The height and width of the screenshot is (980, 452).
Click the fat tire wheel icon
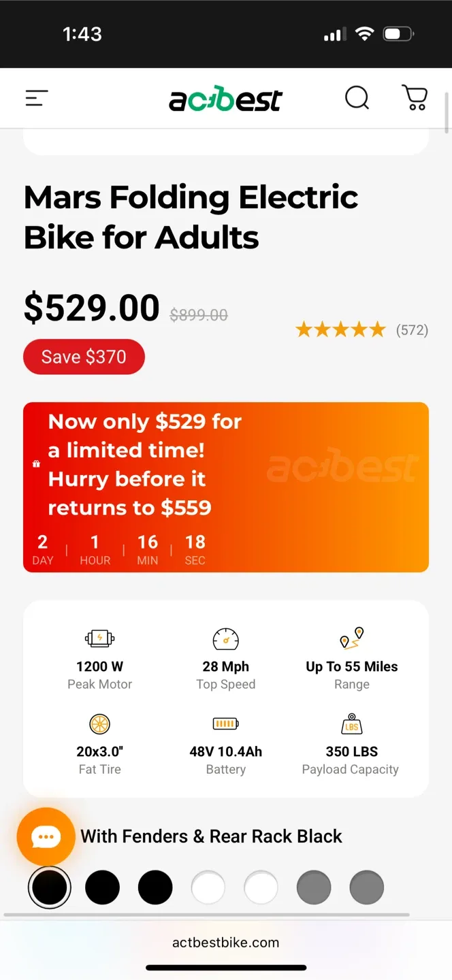pos(99,723)
